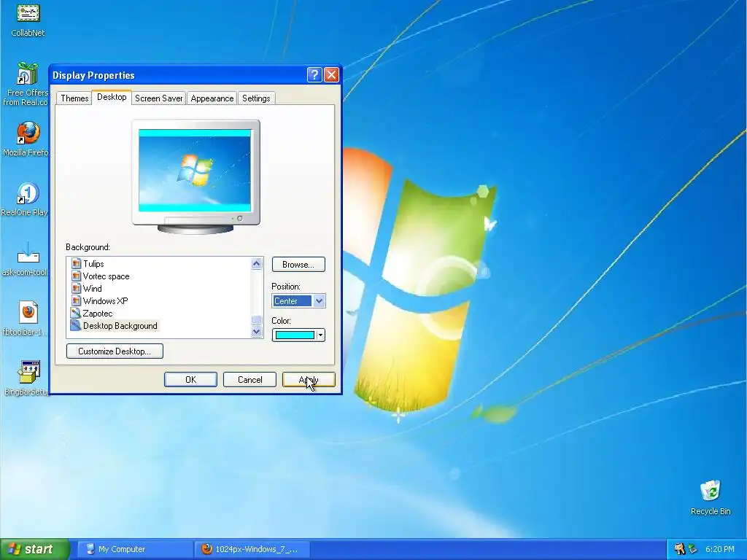Click the My Computer taskbar icon
This screenshot has height=560, width=747.
click(90, 549)
